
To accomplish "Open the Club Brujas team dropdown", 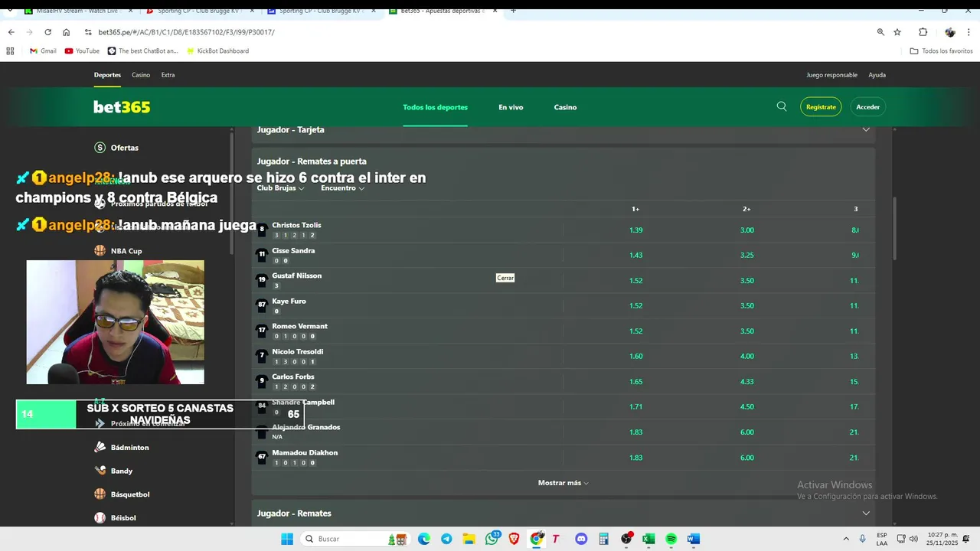I will pyautogui.click(x=280, y=187).
